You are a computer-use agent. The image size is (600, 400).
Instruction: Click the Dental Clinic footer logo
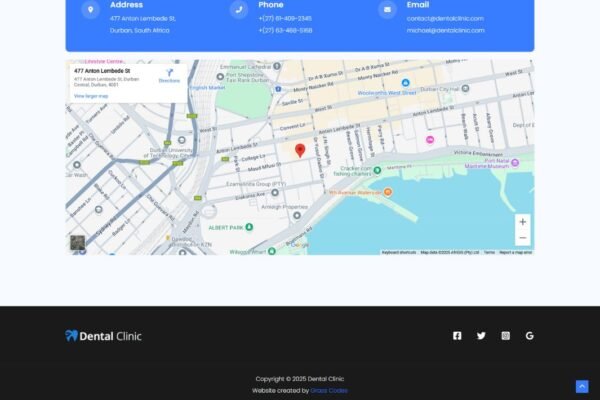(103, 336)
